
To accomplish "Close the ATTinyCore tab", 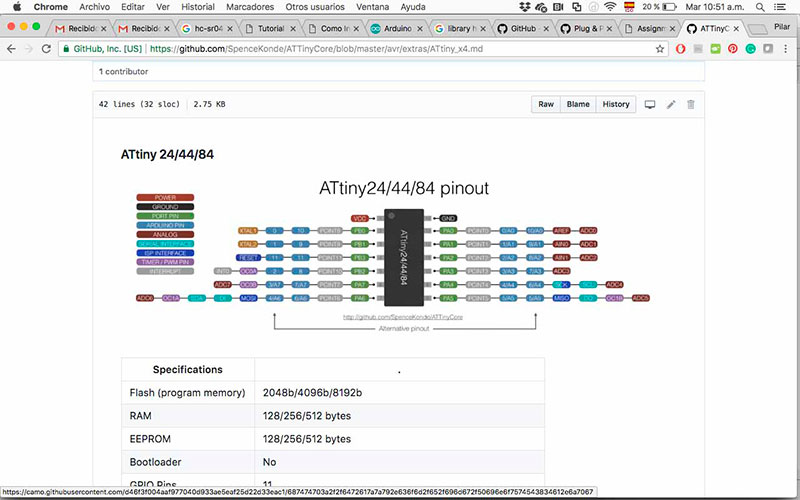I will (x=736, y=29).
